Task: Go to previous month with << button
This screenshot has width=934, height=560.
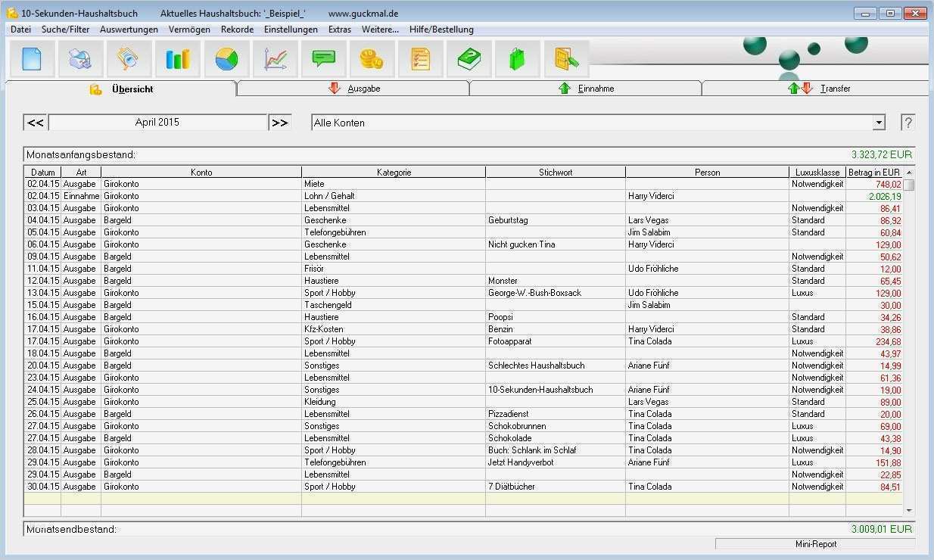Action: 34,122
